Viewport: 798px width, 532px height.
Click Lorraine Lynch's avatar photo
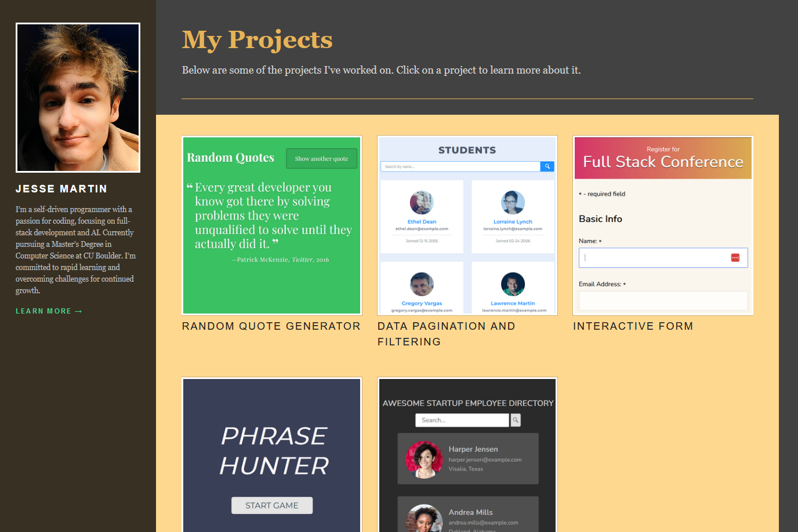(x=513, y=203)
